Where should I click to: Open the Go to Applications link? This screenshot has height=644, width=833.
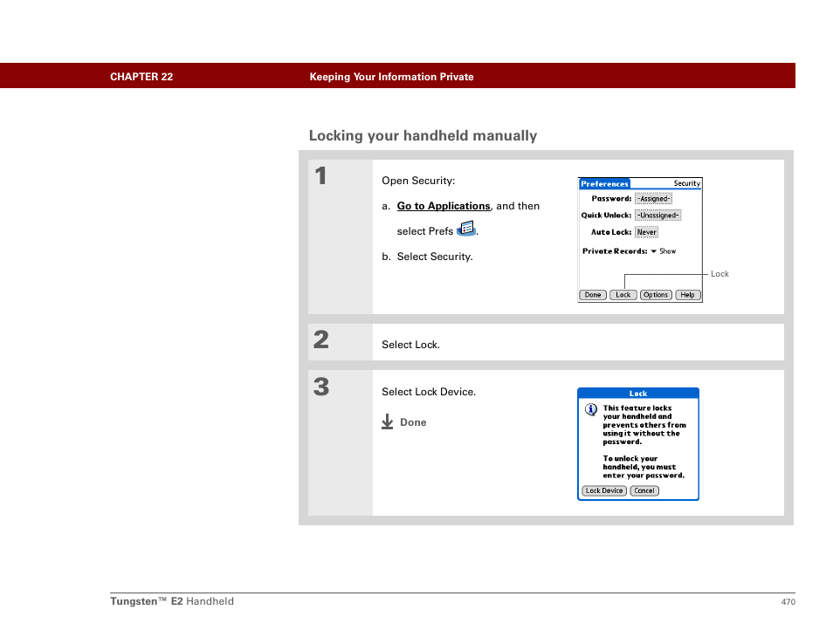point(444,206)
